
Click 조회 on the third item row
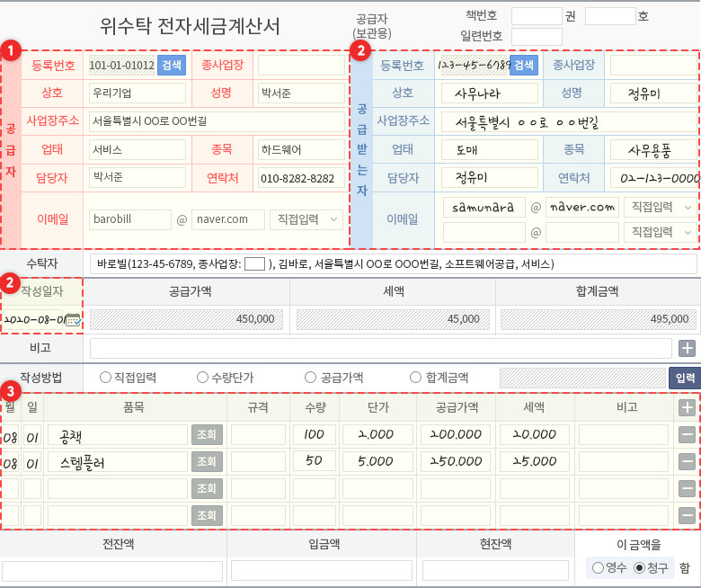[x=207, y=489]
